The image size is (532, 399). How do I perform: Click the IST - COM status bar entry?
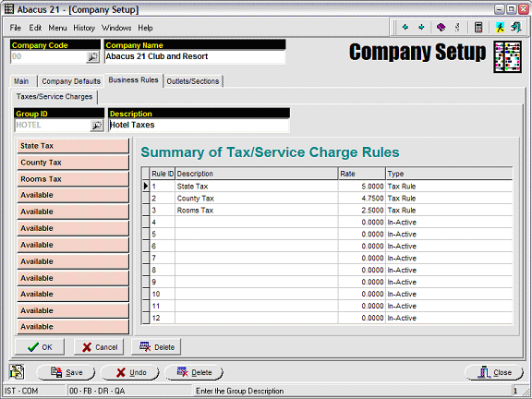click(x=34, y=391)
